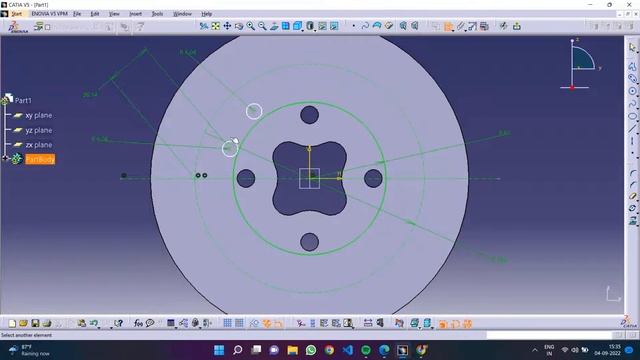
Task: Click the Hide/Show icon
Action: (x=322, y=27)
